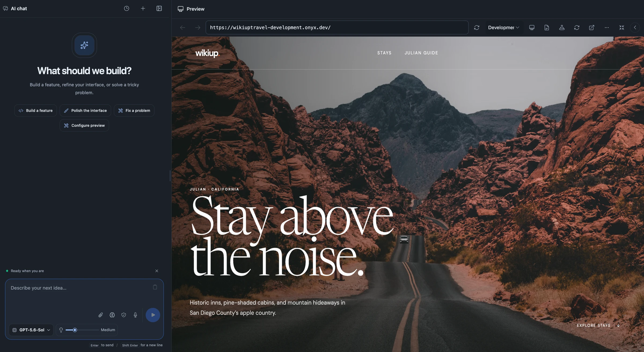Start a new chat with plus icon
This screenshot has height=352, width=644.
pyautogui.click(x=143, y=8)
